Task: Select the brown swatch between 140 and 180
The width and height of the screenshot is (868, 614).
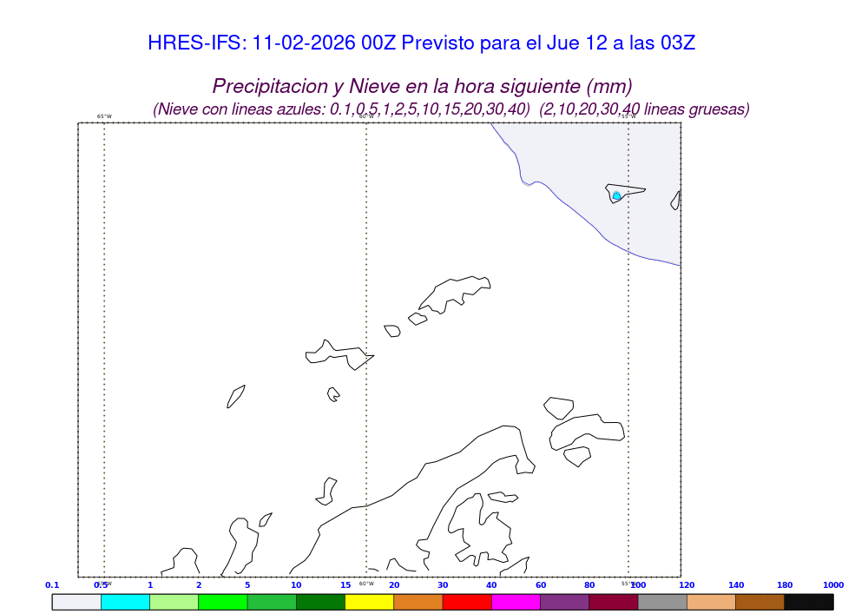Action: tap(759, 601)
